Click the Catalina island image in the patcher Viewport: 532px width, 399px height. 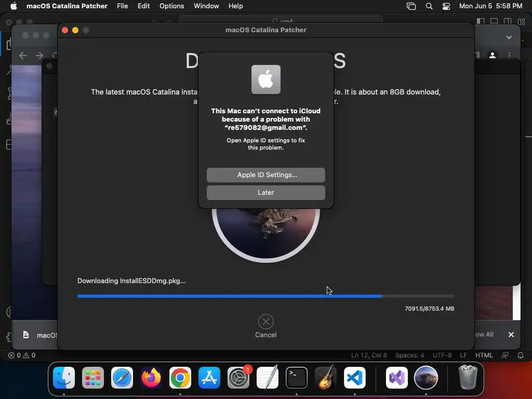tap(265, 234)
